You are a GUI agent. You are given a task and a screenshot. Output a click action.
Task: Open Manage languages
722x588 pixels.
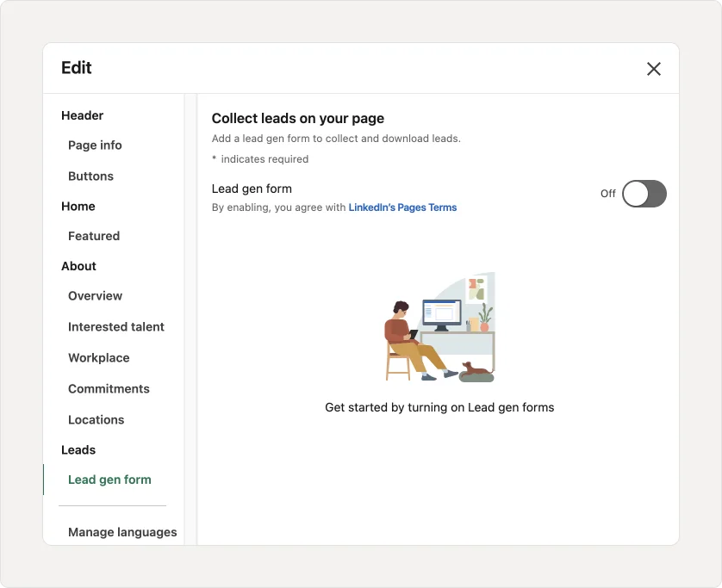point(122,532)
